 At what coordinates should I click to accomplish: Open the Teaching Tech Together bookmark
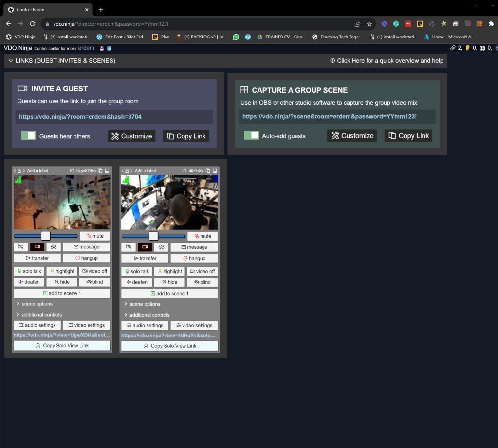click(337, 37)
